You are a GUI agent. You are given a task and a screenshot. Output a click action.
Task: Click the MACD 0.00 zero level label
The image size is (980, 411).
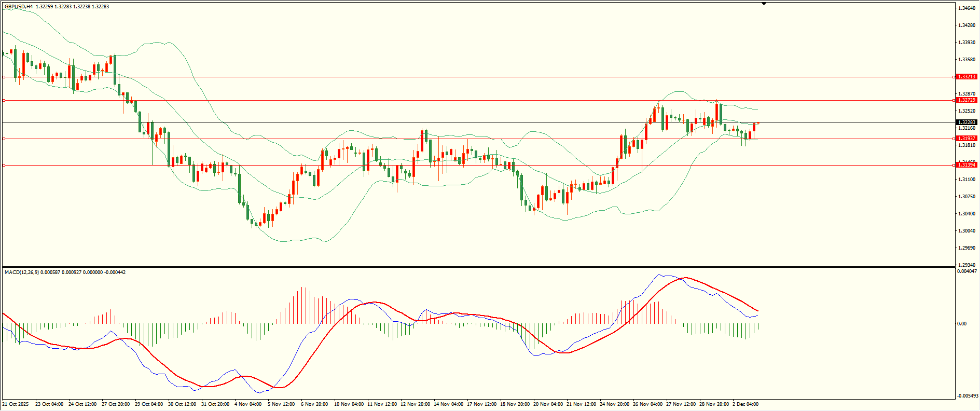tap(961, 324)
